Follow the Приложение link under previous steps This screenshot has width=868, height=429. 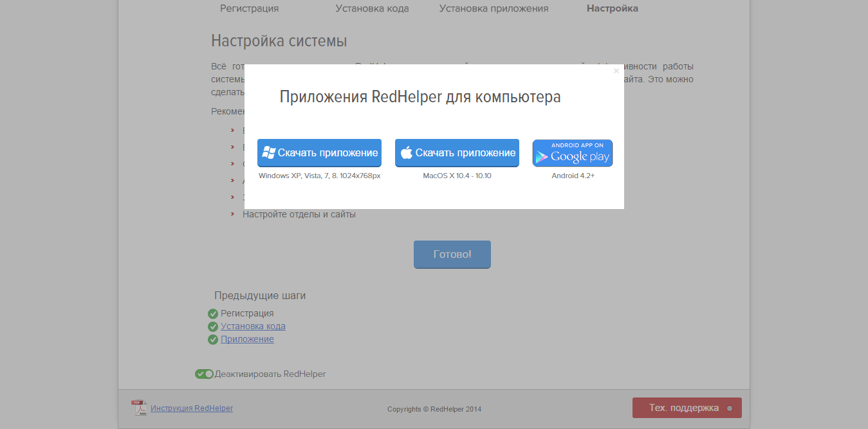point(247,339)
